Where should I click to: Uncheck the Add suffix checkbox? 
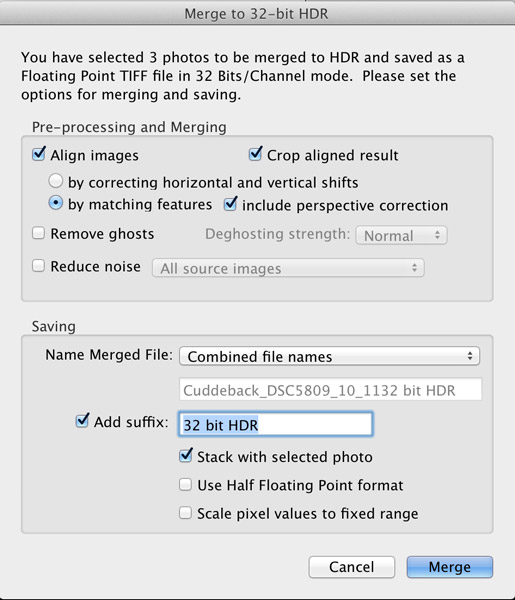click(x=82, y=421)
